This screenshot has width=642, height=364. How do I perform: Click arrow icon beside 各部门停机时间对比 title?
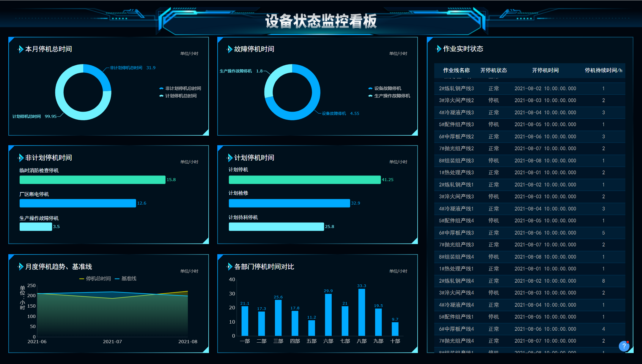point(229,267)
